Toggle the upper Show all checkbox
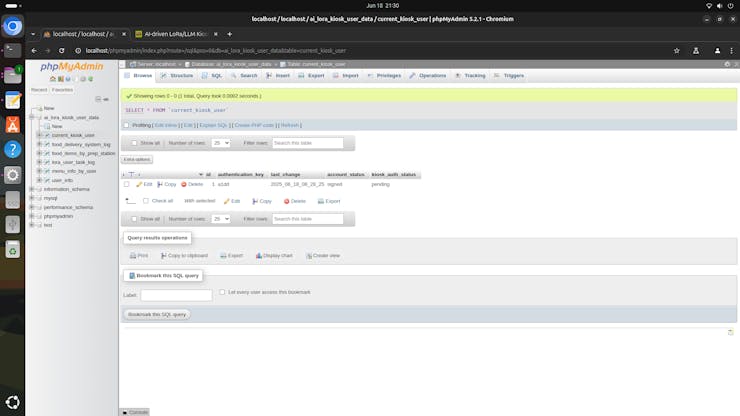This screenshot has width=740, height=416. [x=134, y=143]
